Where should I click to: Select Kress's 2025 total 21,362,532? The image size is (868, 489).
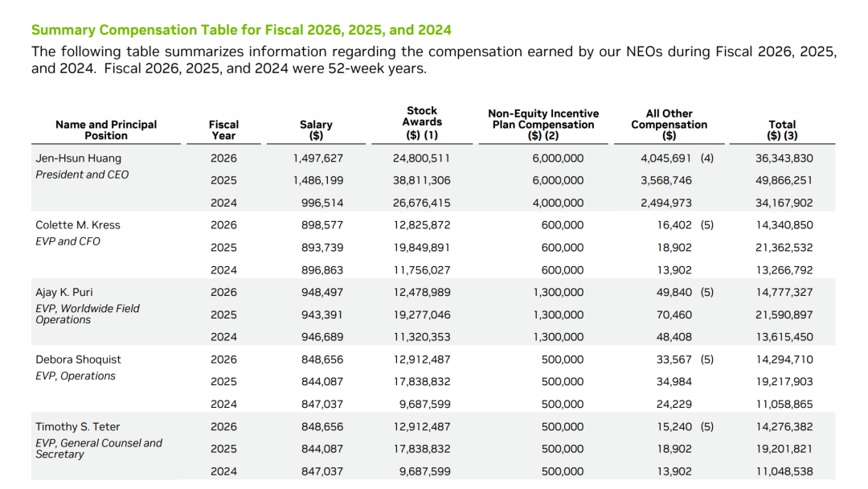(784, 248)
